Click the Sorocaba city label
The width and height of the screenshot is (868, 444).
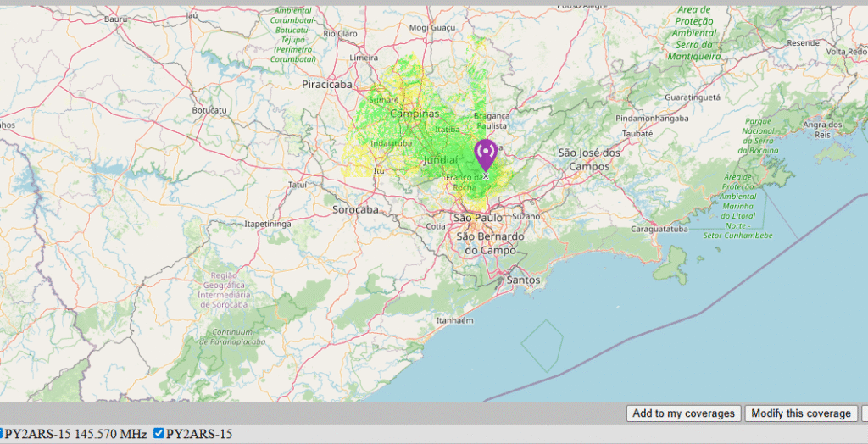click(355, 209)
